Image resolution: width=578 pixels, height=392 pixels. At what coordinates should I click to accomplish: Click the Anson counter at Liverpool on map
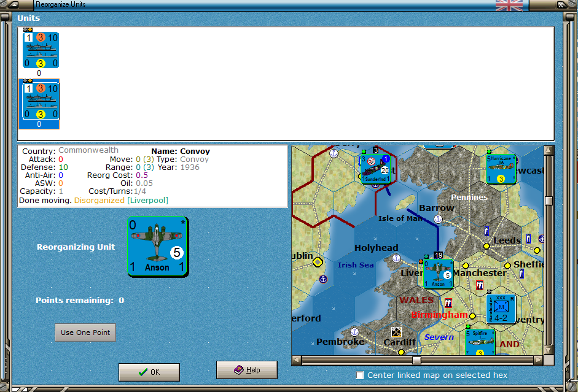pyautogui.click(x=439, y=274)
